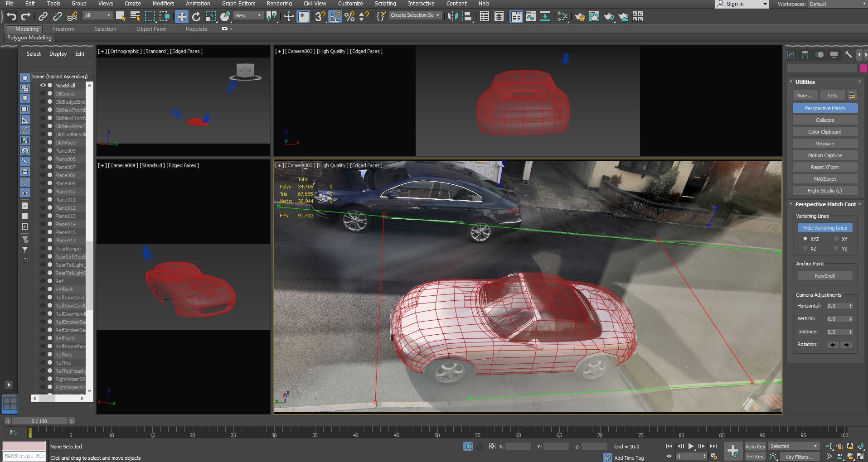Screen dimensions: 868x462
Task: Click the Mirror tool icon
Action: [x=452, y=17]
